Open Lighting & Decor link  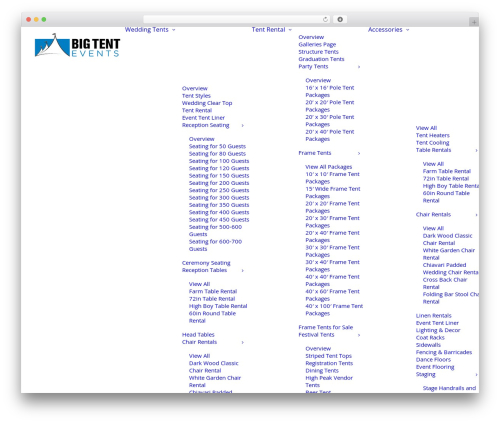pos(438,330)
